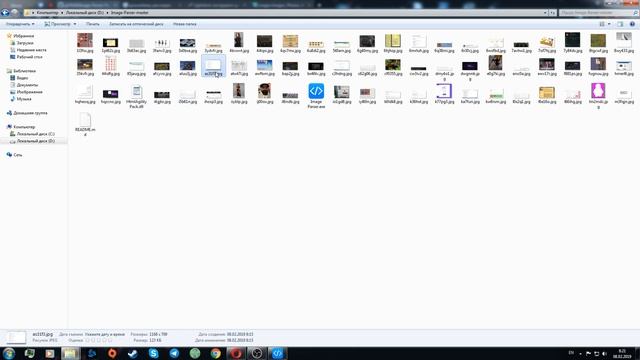
Task: Click Записать на оптический диск button
Action: (136, 24)
